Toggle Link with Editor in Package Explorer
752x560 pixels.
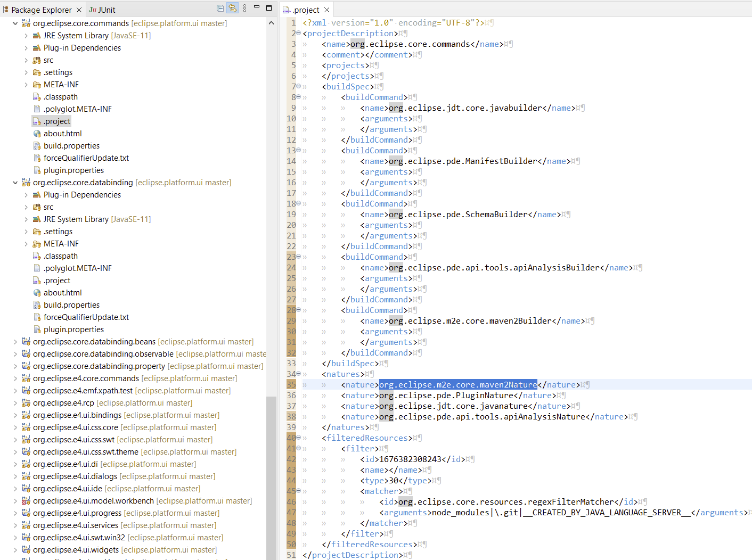point(233,9)
